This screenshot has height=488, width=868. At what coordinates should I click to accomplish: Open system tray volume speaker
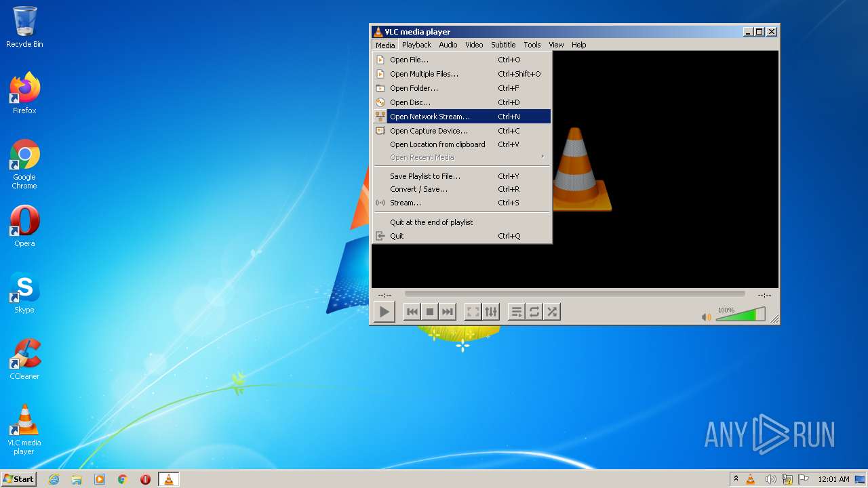[x=770, y=479]
